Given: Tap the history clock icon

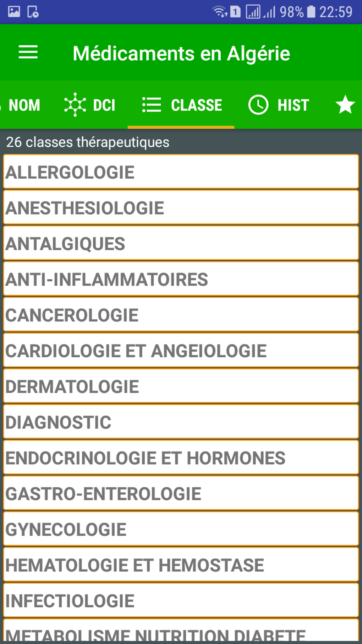Looking at the screenshot, I should coord(258,105).
